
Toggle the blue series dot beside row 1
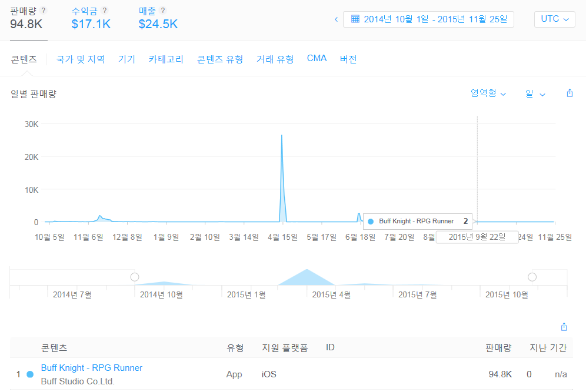tap(29, 374)
